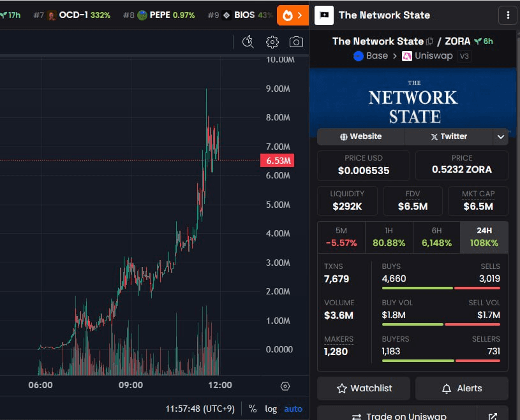Open timezone selector 11:57:48 (UTC+9)
Viewport: 520px width, 420px height.
[200, 409]
